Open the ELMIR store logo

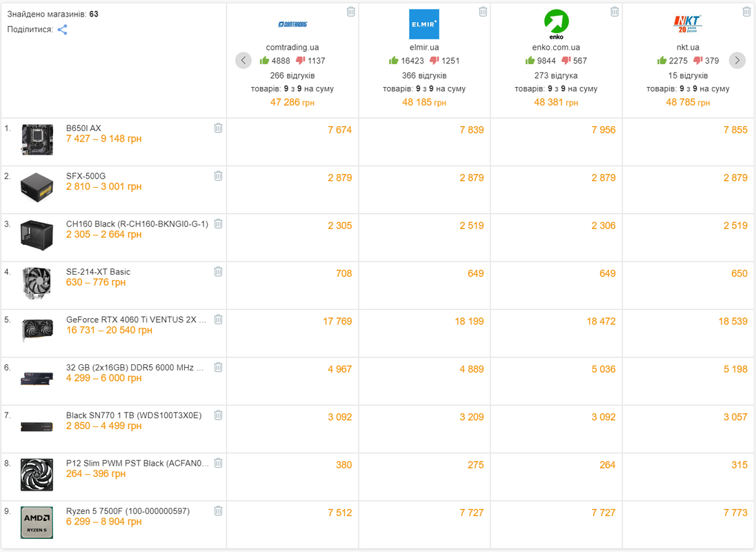[424, 24]
